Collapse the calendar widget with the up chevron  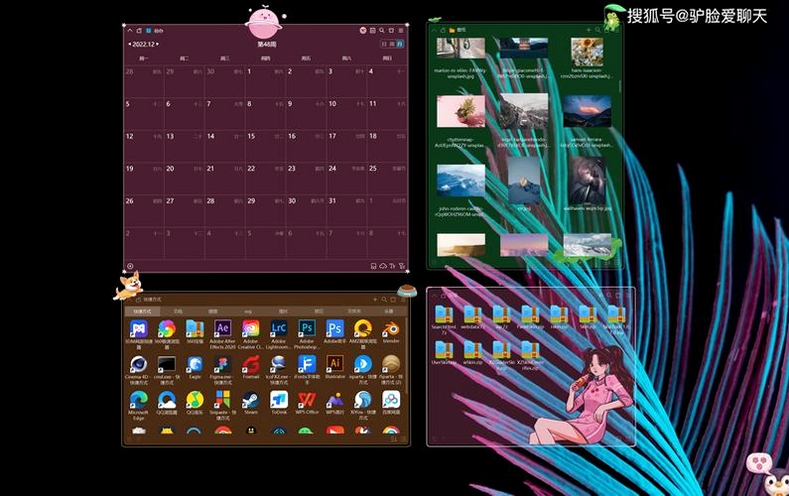coord(130,31)
